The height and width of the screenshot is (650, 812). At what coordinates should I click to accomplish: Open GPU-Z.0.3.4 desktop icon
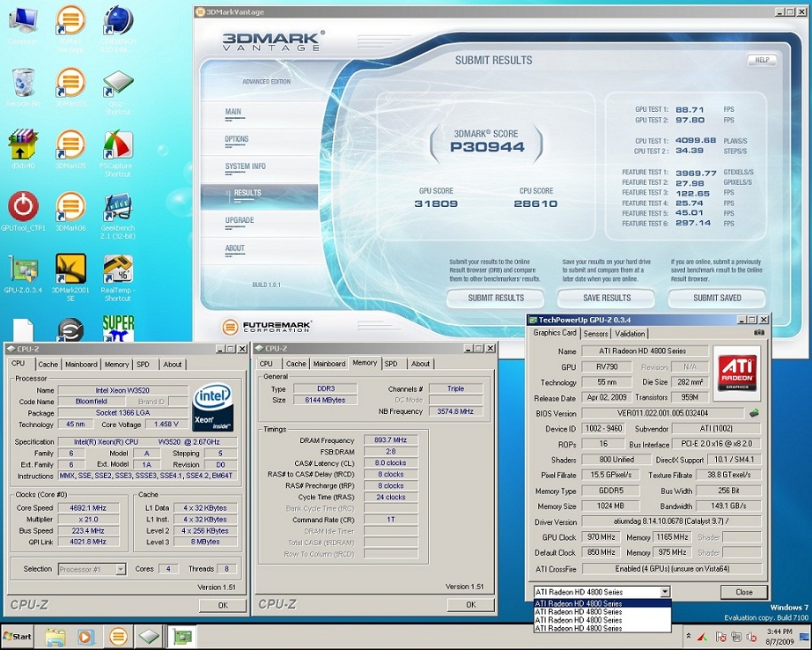(x=23, y=273)
